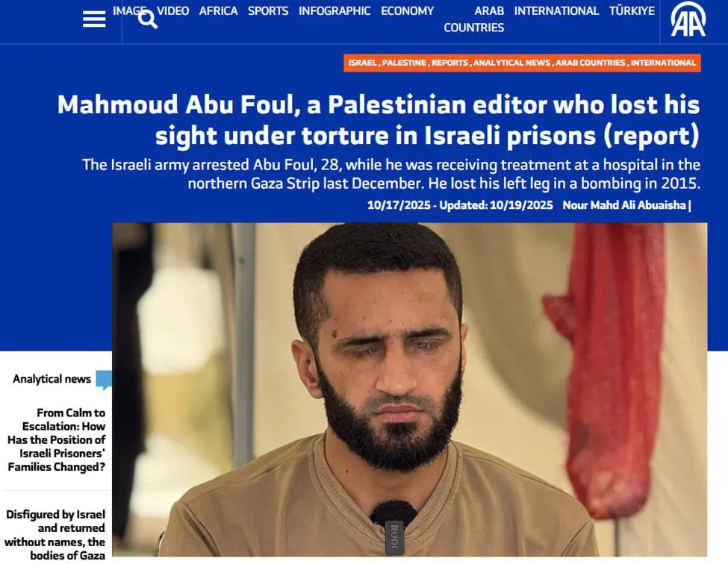The image size is (728, 564).
Task: Open author Nour Mahd Ali Abuaisha link
Action: 624,205
